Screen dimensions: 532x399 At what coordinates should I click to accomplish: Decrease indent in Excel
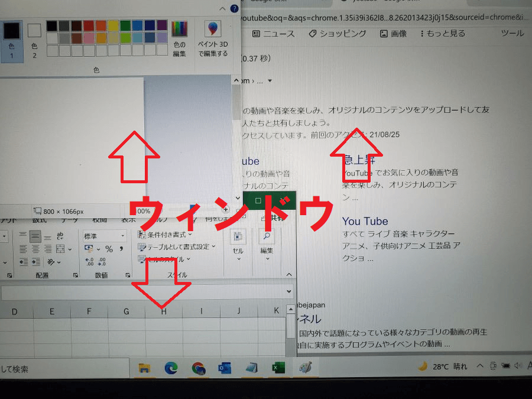[x=24, y=262]
